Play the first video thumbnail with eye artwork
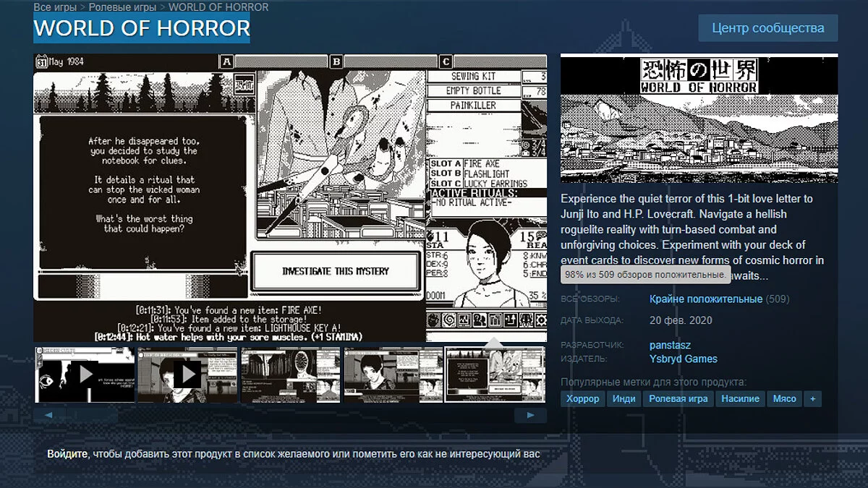The height and width of the screenshot is (488, 868). 85,374
